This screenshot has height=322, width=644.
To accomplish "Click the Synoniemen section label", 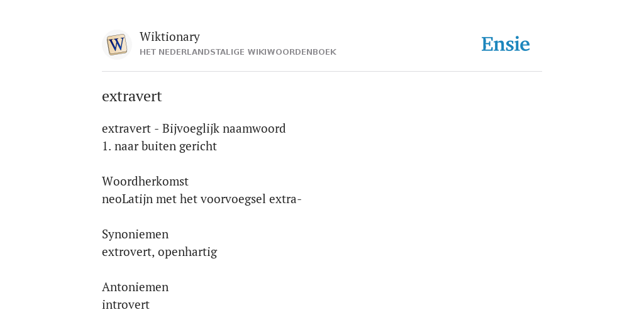I will coord(135,234).
